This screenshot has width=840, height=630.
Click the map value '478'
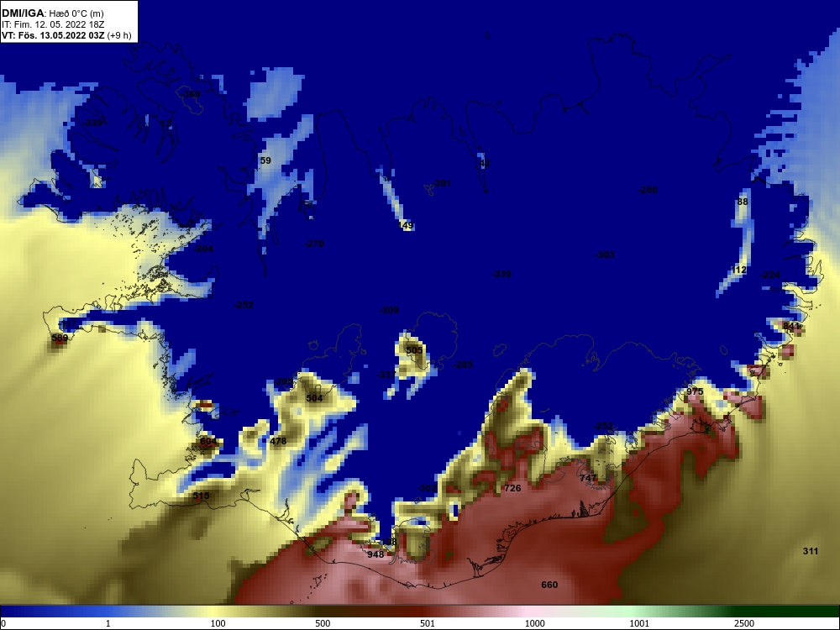click(278, 442)
